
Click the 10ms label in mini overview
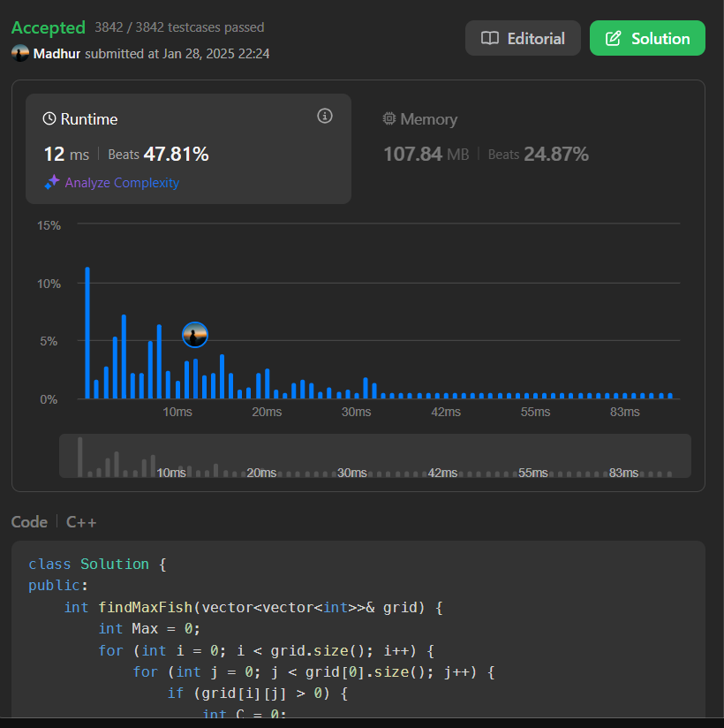(170, 473)
